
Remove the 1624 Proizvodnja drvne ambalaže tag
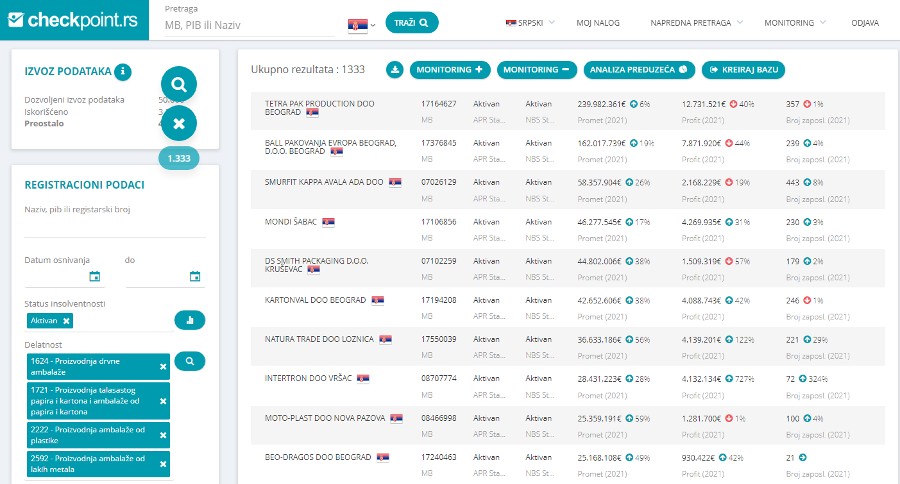[163, 367]
